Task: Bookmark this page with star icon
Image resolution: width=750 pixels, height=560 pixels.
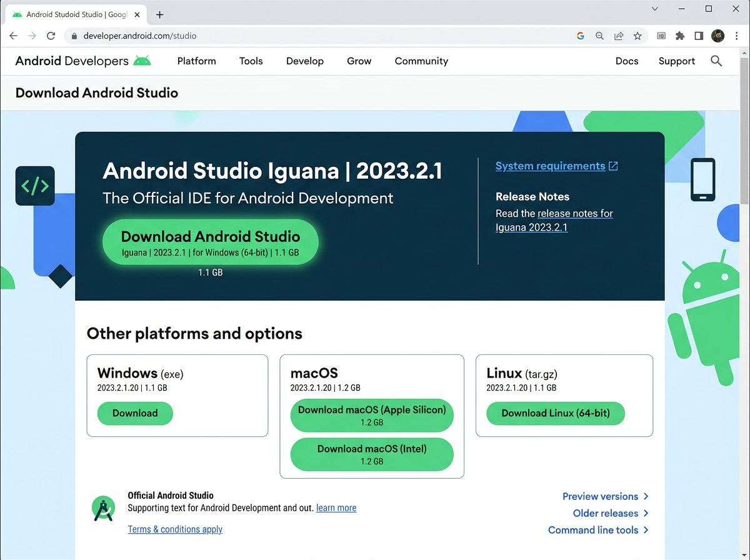Action: pos(637,36)
